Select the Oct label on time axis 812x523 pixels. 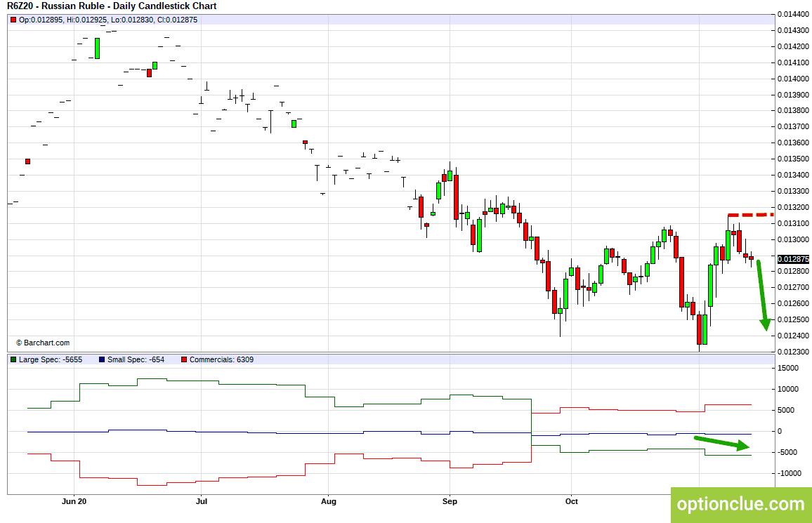click(572, 501)
